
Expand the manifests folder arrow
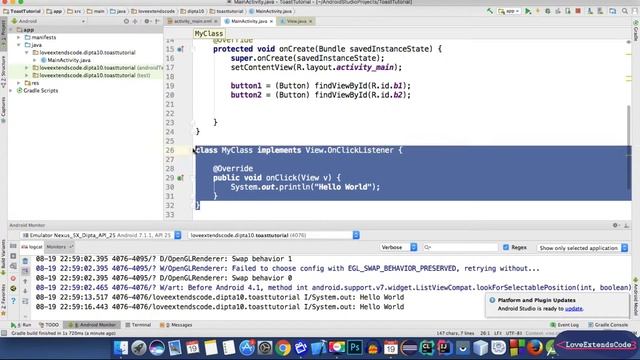pyautogui.click(x=18, y=37)
